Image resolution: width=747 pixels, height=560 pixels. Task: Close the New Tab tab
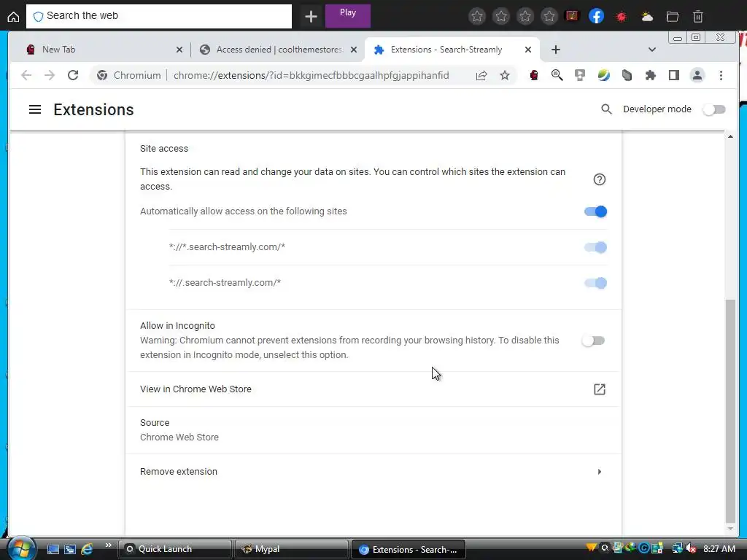coord(179,50)
